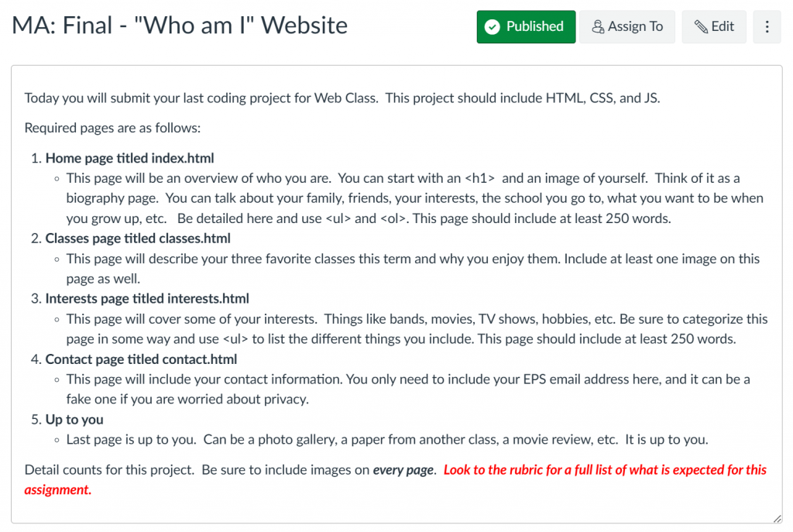Open the vertical three-dot options menu
The width and height of the screenshot is (793, 532).
[x=767, y=27]
